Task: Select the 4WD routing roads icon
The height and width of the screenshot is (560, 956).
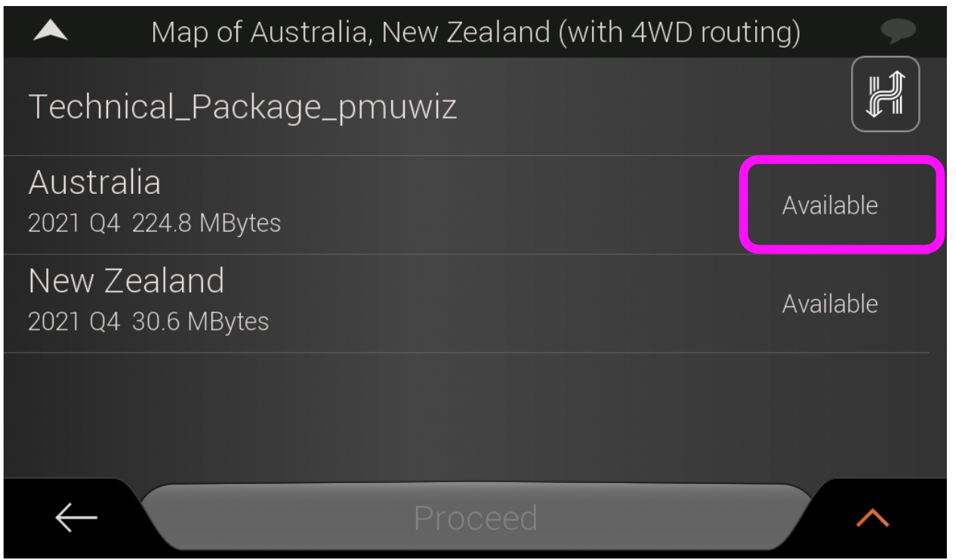Action: click(885, 94)
